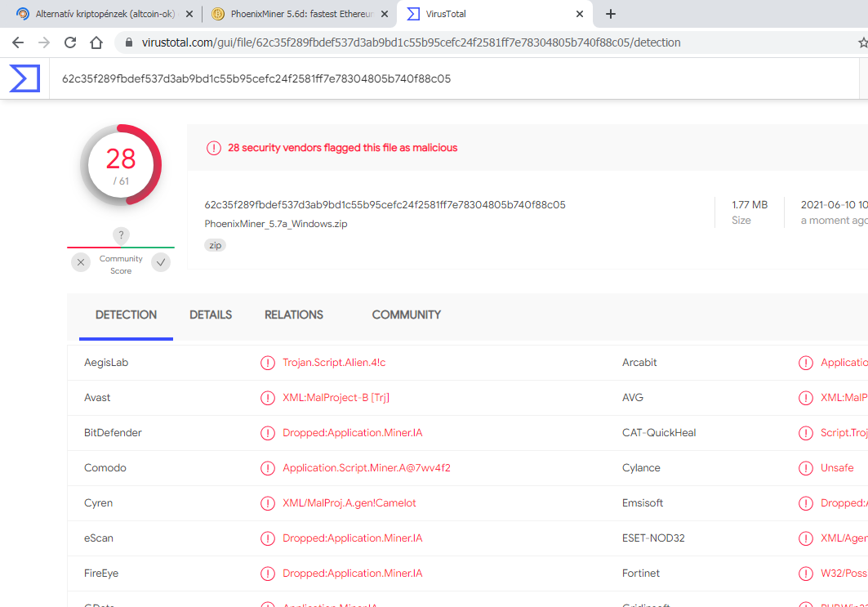The image size is (868, 607).
Task: Open a new browser tab
Action: tap(610, 14)
